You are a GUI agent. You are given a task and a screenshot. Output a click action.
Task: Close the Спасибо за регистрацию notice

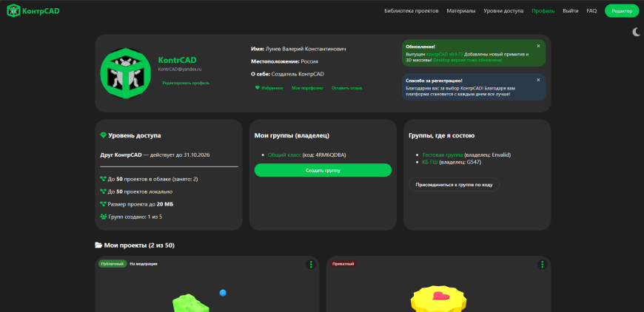point(538,80)
